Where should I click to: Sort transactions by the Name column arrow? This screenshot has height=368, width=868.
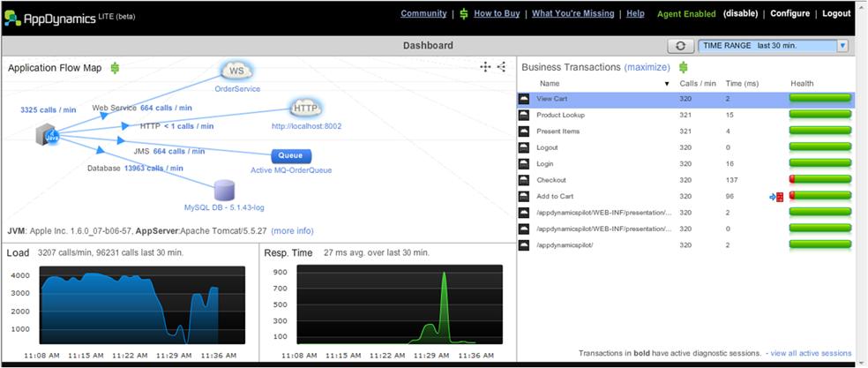[667, 84]
